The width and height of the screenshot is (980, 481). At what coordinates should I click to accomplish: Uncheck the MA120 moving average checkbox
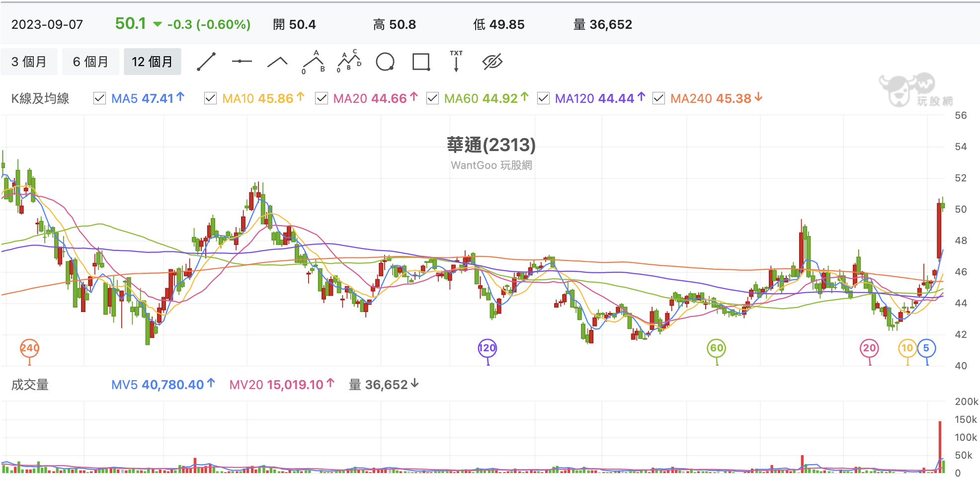(543, 98)
